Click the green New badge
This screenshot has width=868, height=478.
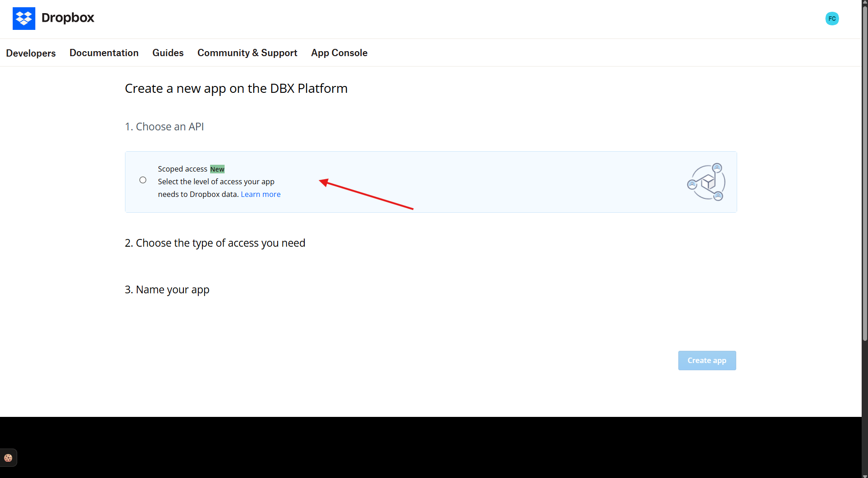coord(217,169)
